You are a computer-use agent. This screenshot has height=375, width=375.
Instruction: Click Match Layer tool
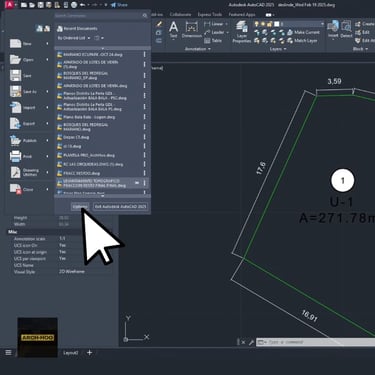tap(302, 41)
